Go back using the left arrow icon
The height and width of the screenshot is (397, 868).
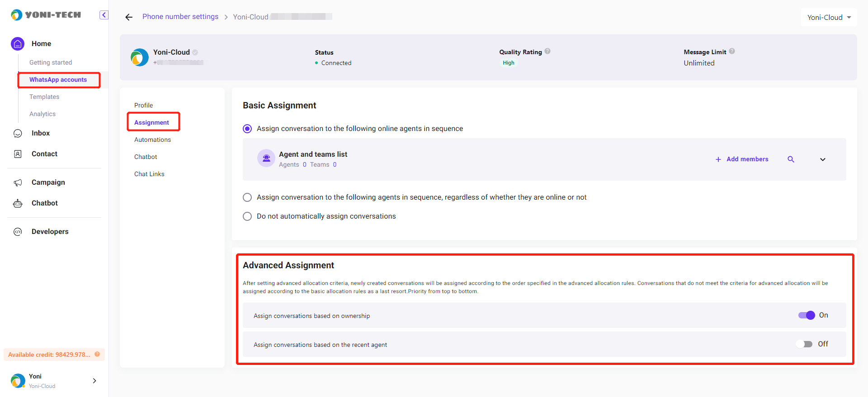pyautogui.click(x=129, y=17)
